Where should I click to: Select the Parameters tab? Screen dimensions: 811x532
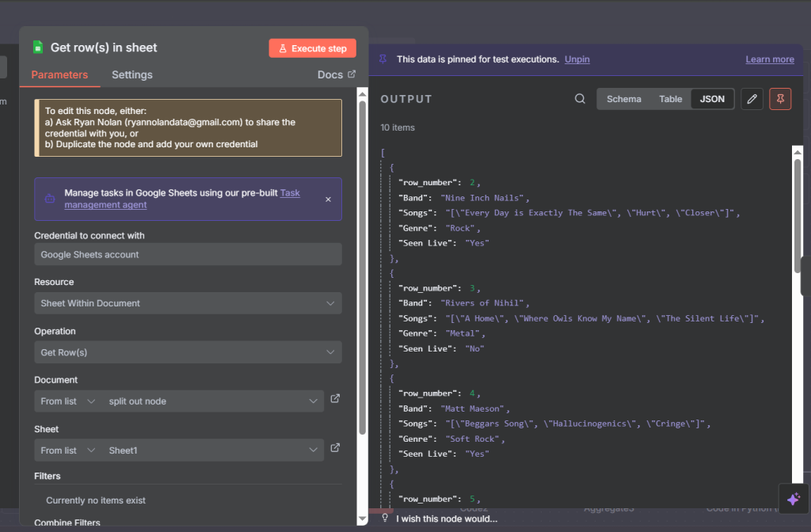(59, 75)
